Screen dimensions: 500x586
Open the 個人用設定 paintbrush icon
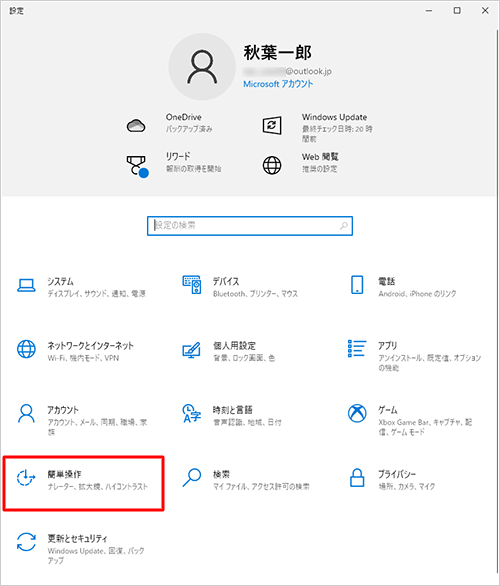[191, 350]
